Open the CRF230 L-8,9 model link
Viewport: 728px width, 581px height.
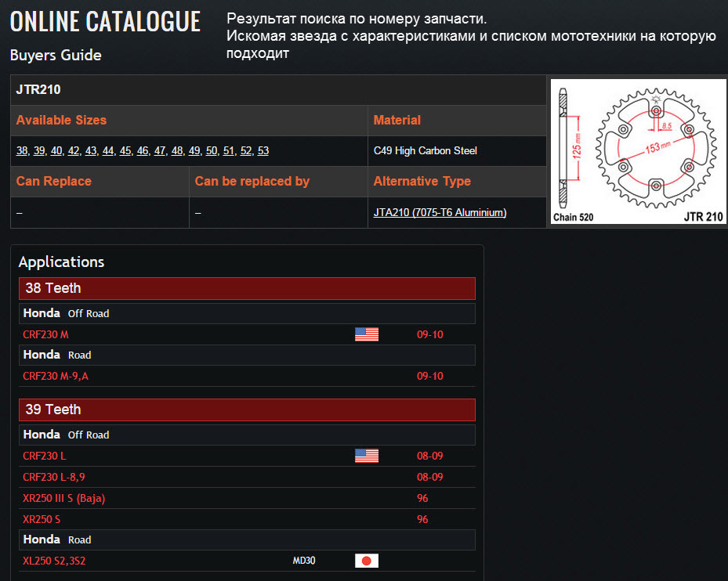click(54, 477)
